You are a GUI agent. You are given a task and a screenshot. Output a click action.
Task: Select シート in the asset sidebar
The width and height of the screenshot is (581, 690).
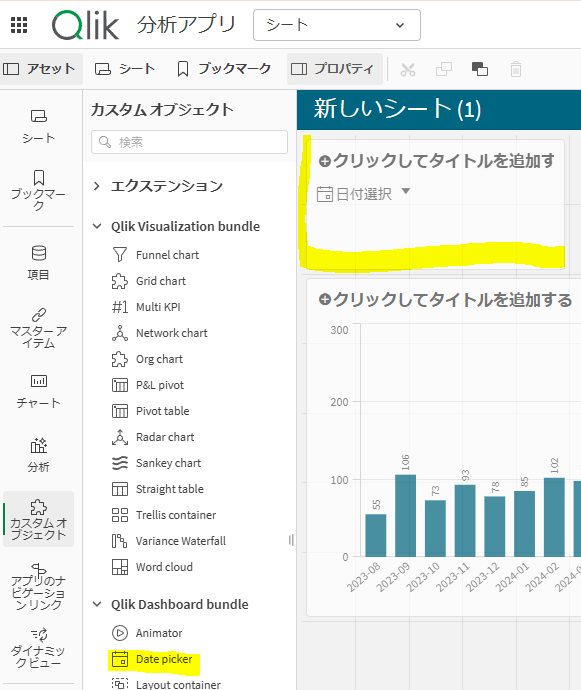pos(38,126)
